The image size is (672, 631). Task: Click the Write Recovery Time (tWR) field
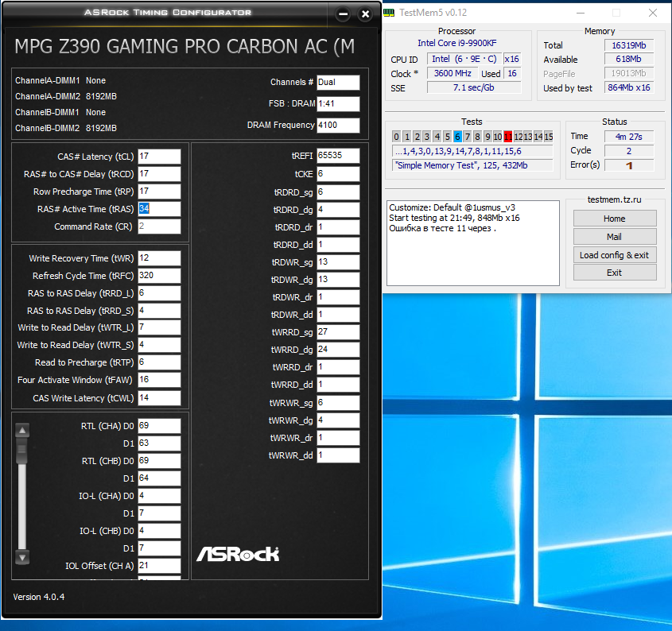click(159, 257)
